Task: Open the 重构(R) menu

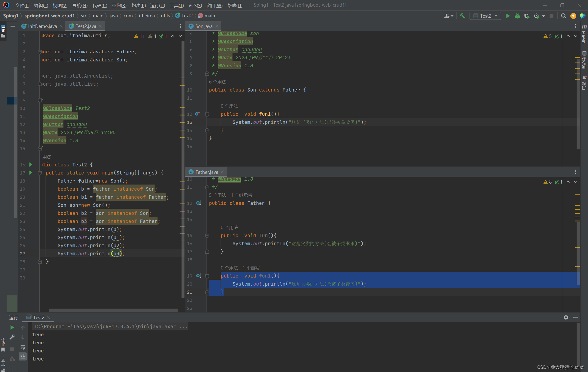Action: (x=119, y=5)
